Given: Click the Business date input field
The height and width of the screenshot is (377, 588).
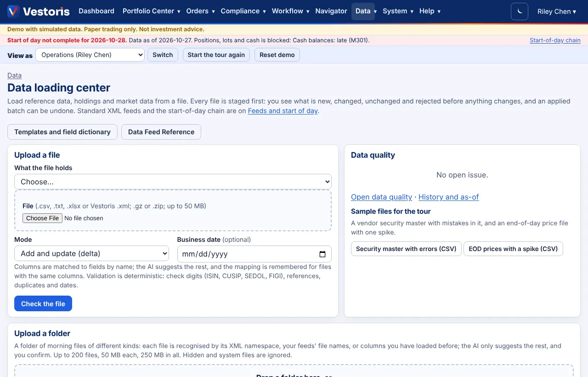Looking at the screenshot, I should [254, 254].
